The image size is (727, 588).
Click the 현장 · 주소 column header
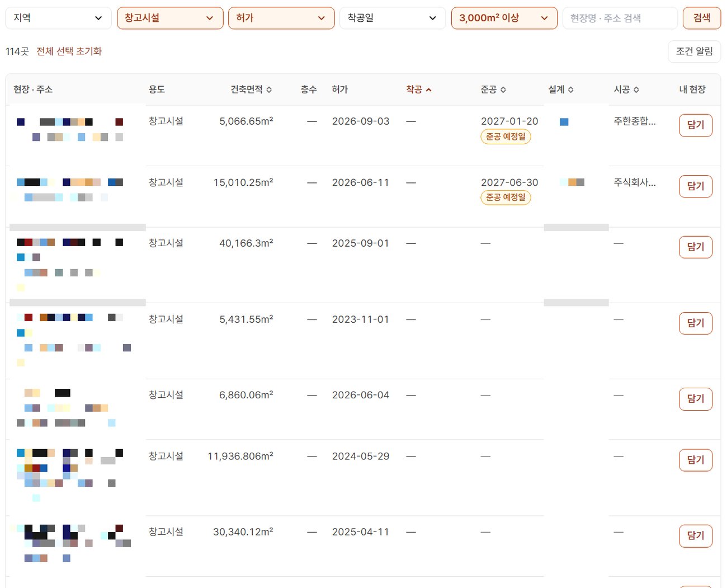click(x=33, y=90)
